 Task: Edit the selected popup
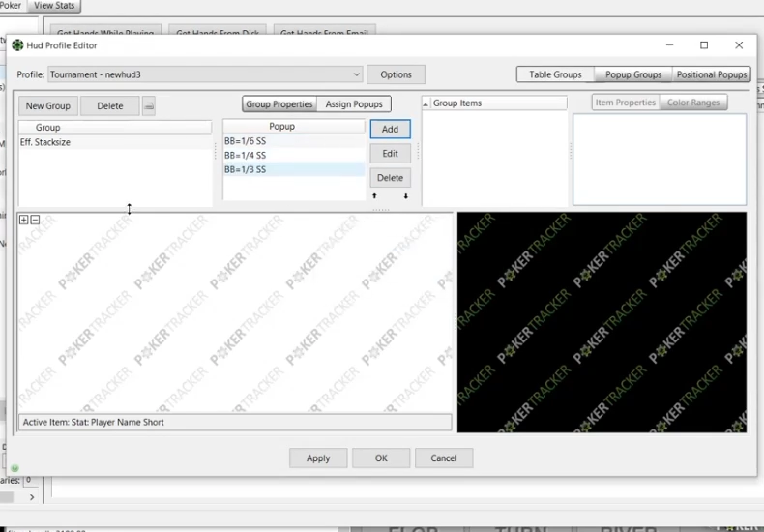pos(390,154)
